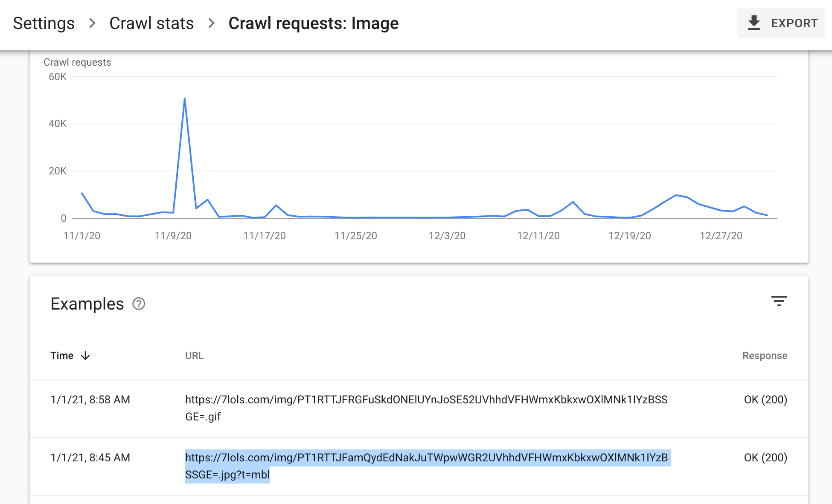The width and height of the screenshot is (832, 504).
Task: Click the Response column header
Action: 765,356
